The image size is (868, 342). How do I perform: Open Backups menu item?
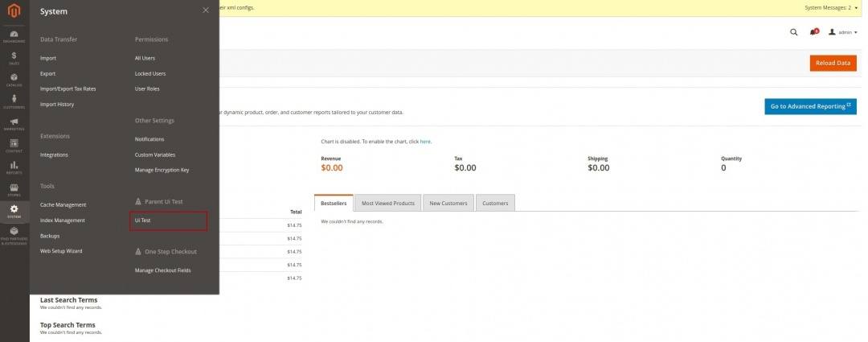point(50,236)
